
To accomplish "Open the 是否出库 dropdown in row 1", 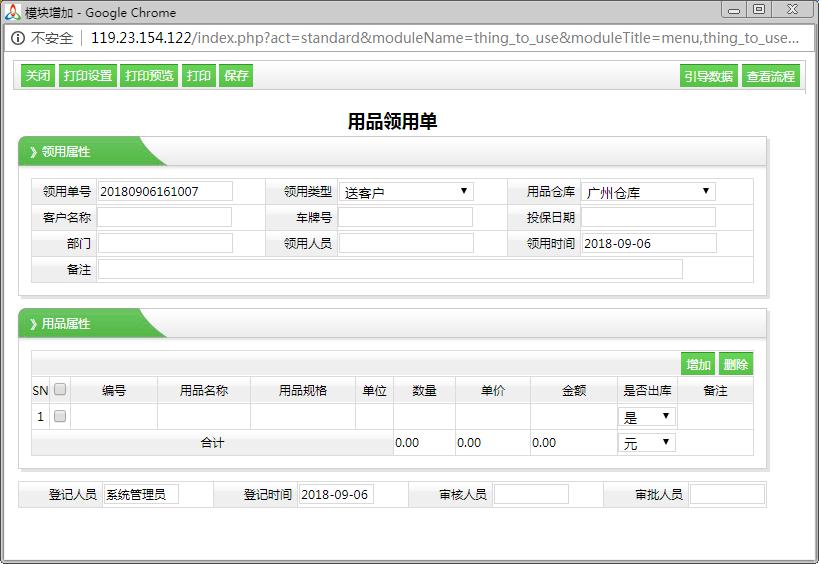I will coord(648,417).
